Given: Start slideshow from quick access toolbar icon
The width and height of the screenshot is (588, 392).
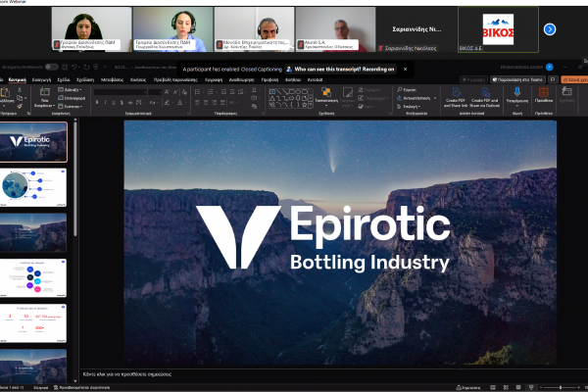Looking at the screenshot, I should click(96, 68).
